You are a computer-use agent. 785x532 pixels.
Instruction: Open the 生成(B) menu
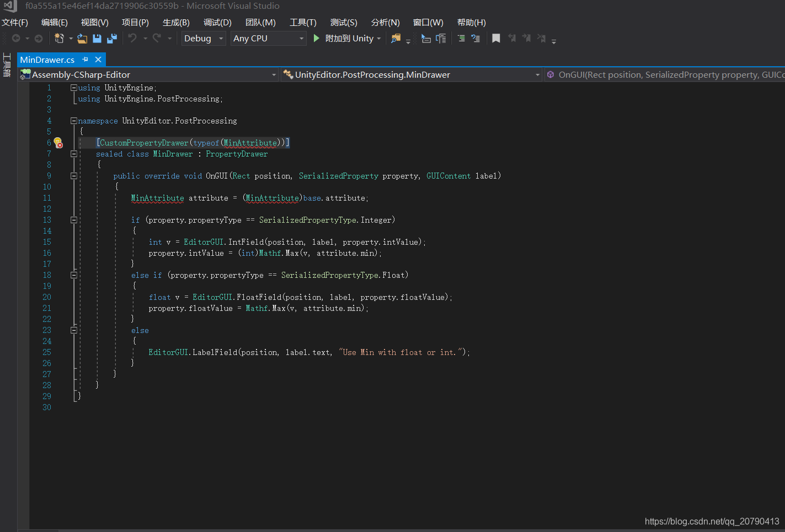[x=176, y=23]
